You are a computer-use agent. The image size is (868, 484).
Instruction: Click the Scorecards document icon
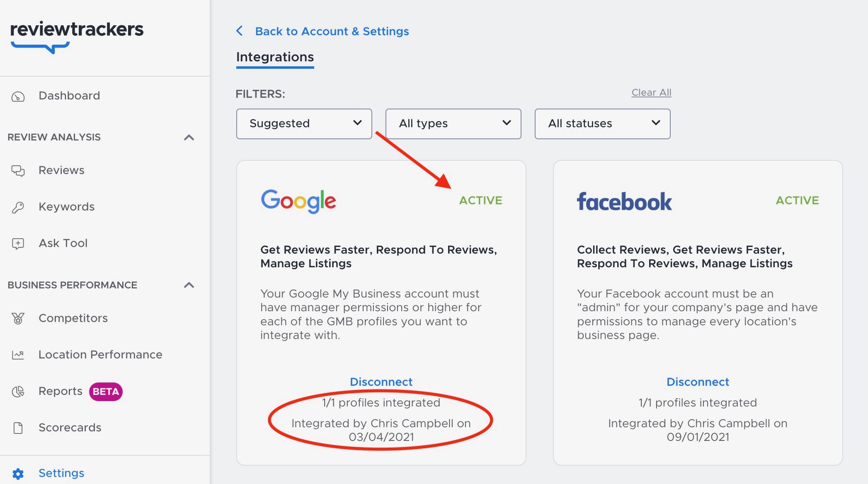click(18, 428)
